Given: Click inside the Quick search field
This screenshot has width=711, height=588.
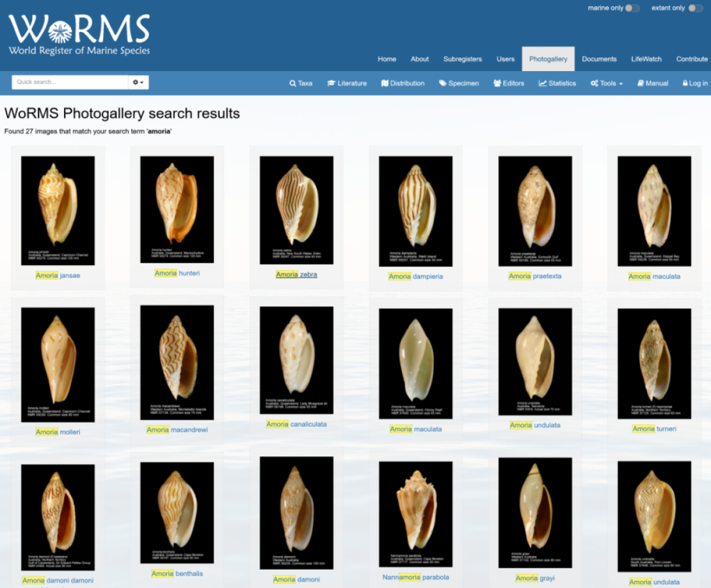Looking at the screenshot, I should [x=70, y=82].
